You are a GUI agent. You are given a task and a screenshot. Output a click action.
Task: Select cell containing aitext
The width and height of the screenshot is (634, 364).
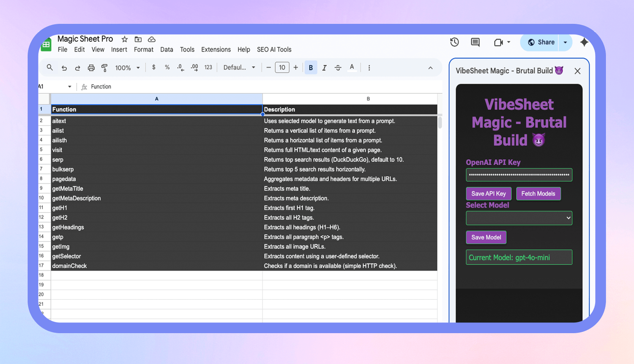[x=156, y=121]
